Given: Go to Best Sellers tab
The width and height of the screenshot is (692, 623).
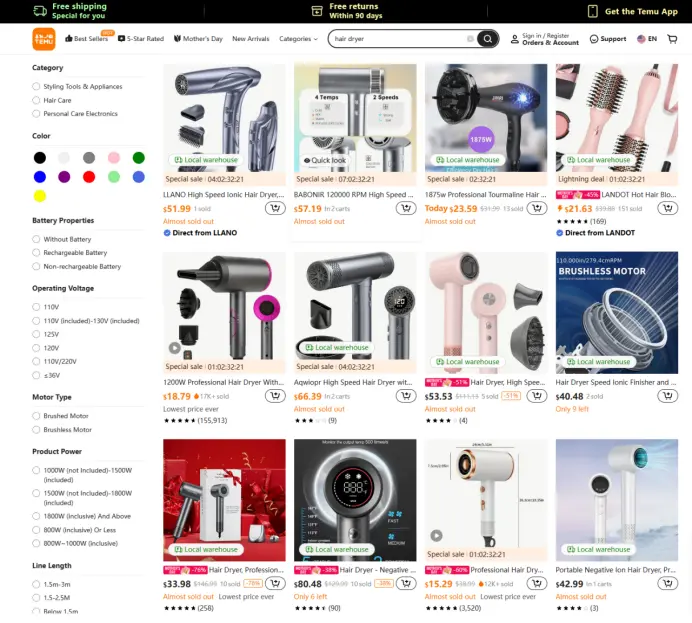Looking at the screenshot, I should (x=87, y=39).
